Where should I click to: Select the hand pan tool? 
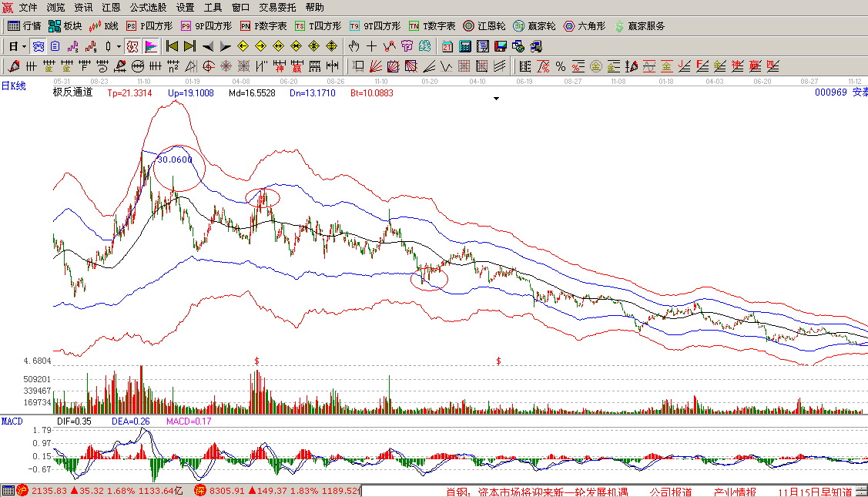click(354, 46)
